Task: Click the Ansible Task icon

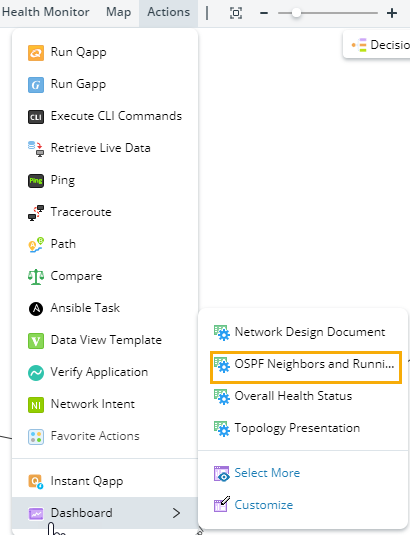Action: click(x=36, y=308)
